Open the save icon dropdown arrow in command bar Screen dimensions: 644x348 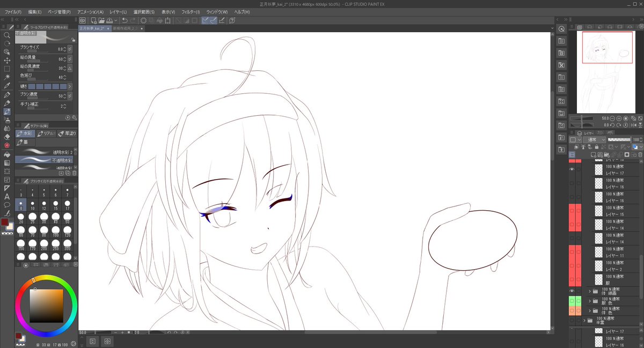pyautogui.click(x=116, y=20)
